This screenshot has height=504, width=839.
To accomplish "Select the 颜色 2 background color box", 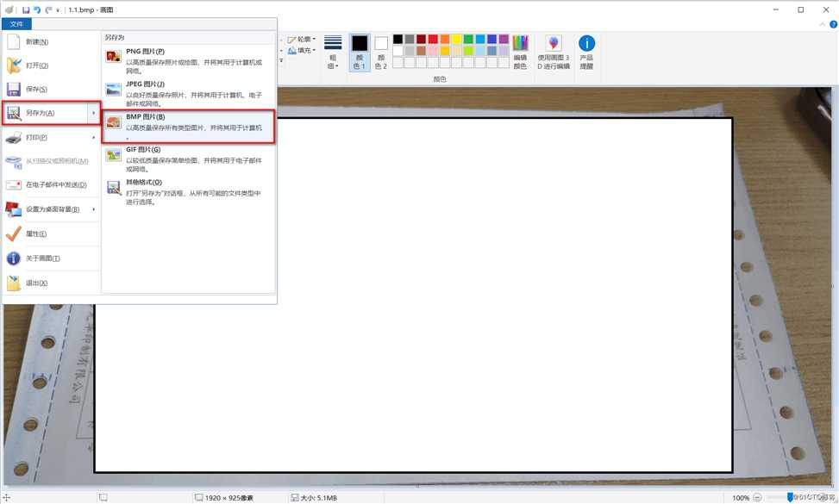I will coord(381,53).
